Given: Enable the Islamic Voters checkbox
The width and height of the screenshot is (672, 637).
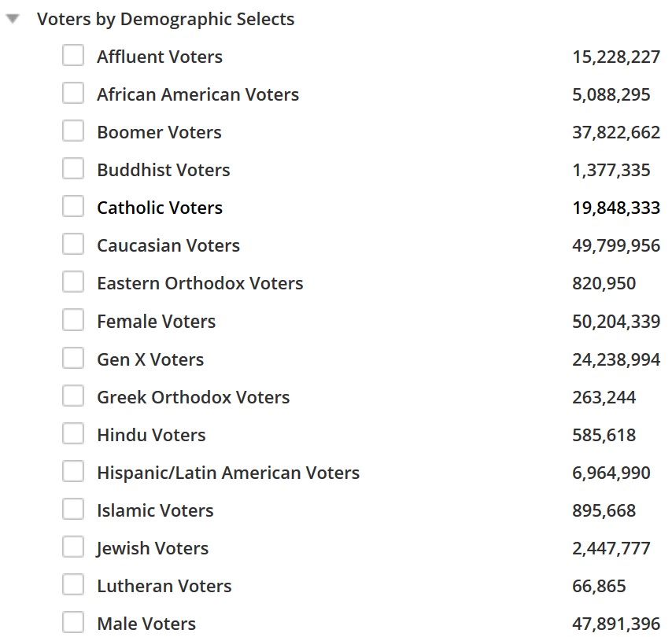Looking at the screenshot, I should point(73,509).
